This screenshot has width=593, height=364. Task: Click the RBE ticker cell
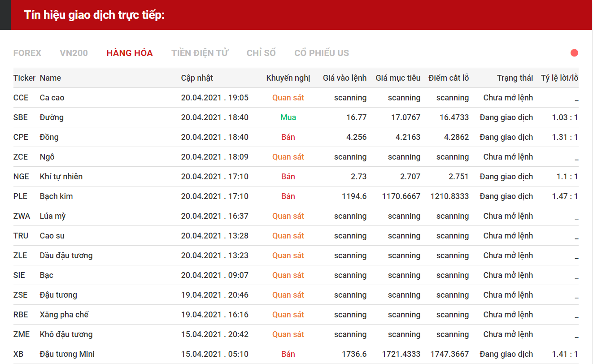(x=21, y=315)
